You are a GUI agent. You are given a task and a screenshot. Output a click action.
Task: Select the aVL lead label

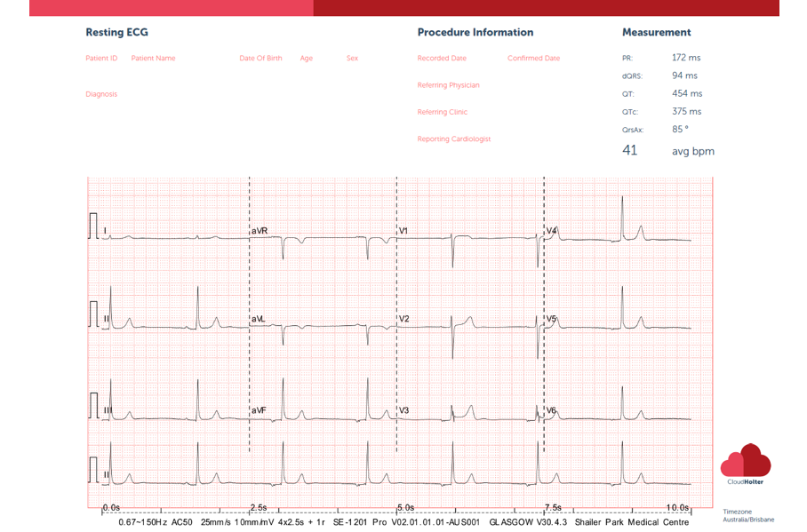(259, 318)
